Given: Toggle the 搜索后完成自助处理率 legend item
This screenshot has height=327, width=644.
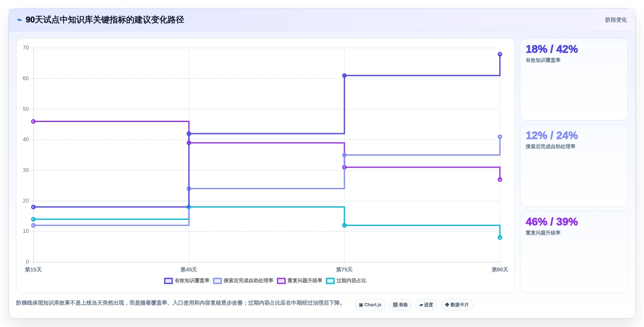Looking at the screenshot, I should point(244,281).
